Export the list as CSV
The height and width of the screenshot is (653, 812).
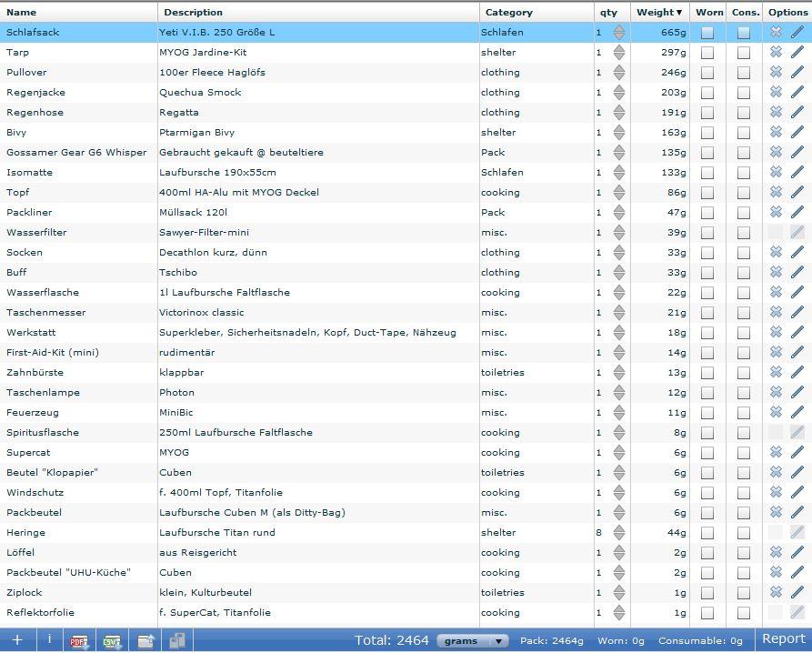(112, 641)
